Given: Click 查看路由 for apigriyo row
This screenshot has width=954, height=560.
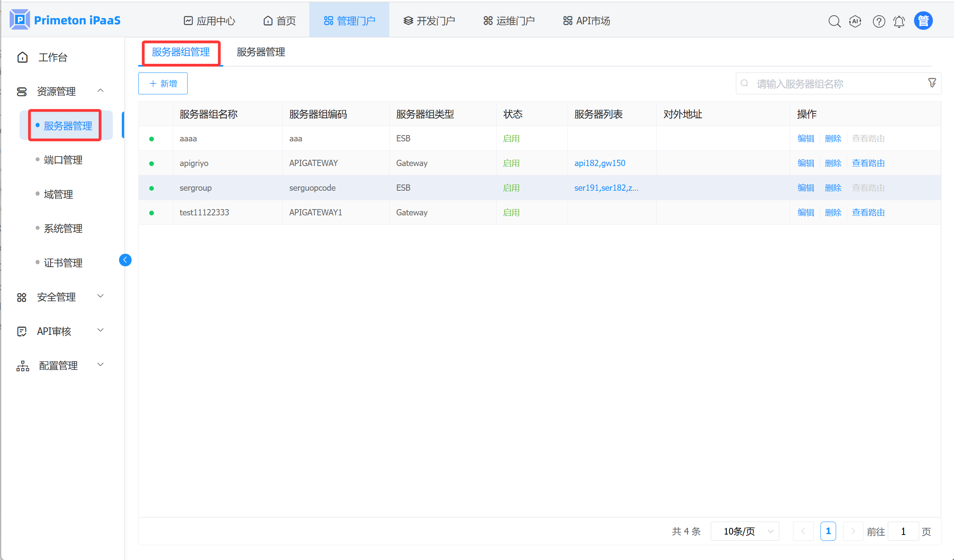Looking at the screenshot, I should click(x=868, y=163).
